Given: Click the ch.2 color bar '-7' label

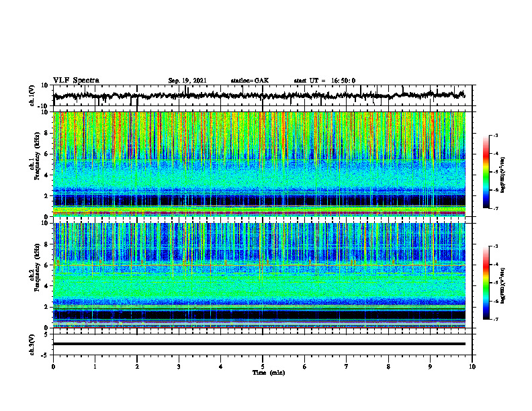Looking at the screenshot, I should pos(495,319).
